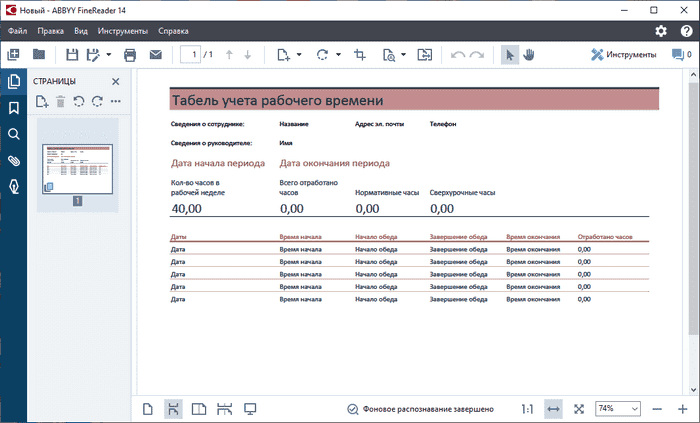700x423 pixels.
Task: Expand the rotate pages dropdown arrow
Action: coord(338,54)
